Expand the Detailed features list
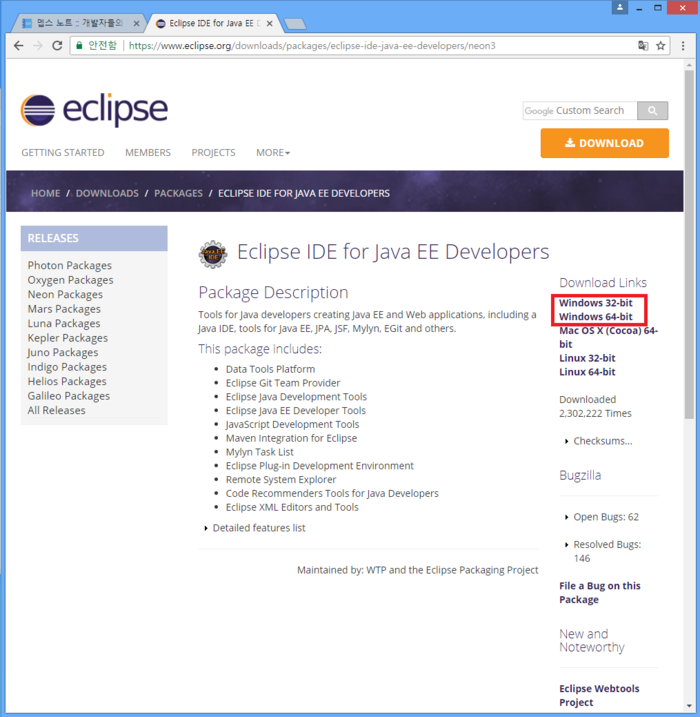 (x=255, y=528)
